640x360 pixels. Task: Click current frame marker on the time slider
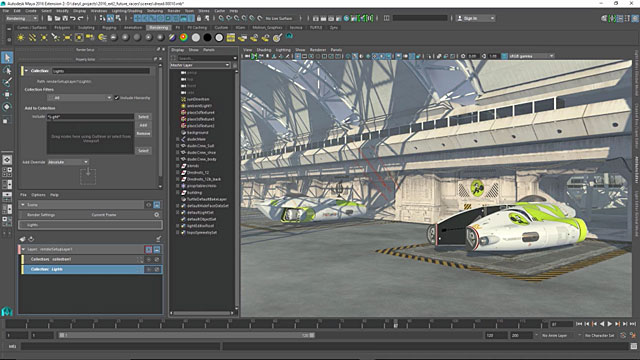[396, 324]
